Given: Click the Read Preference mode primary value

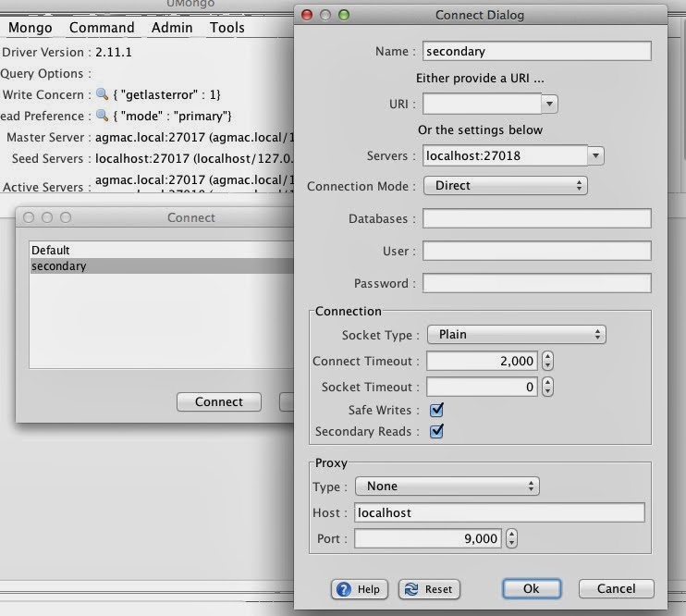Looking at the screenshot, I should (172, 116).
